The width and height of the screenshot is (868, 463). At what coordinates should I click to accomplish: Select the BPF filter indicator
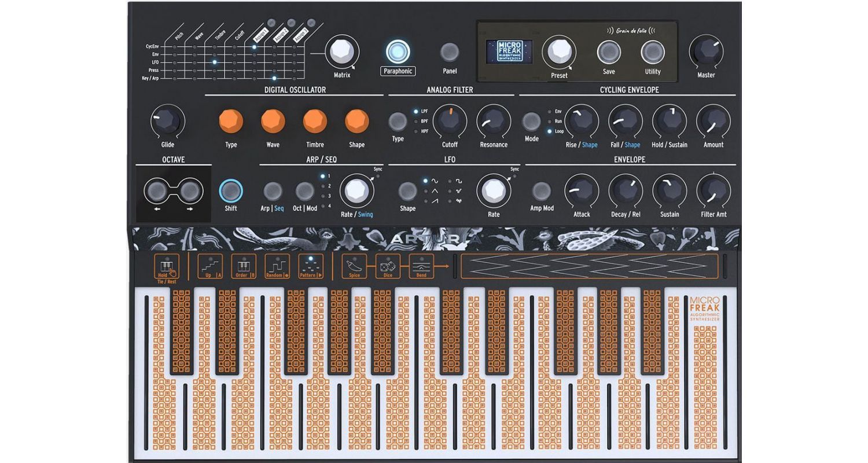pyautogui.click(x=416, y=122)
